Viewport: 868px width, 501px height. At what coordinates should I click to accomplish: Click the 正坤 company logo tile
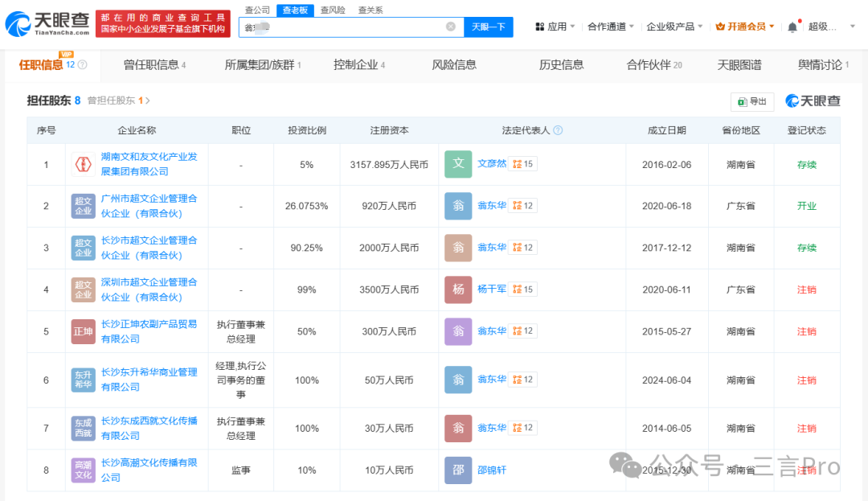pos(83,331)
